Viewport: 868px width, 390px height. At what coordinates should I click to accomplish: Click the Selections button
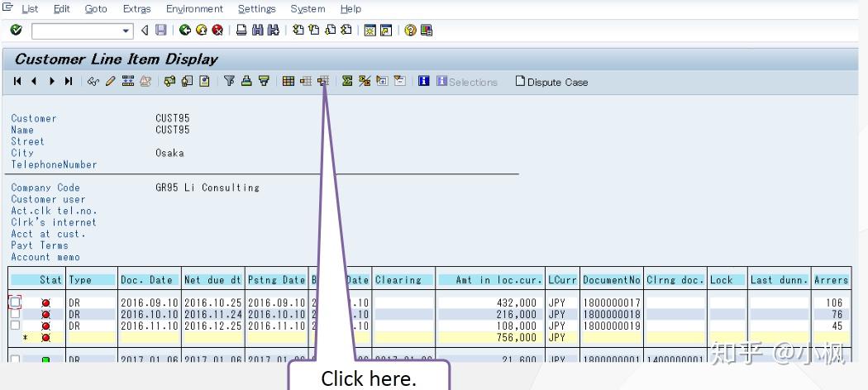467,82
